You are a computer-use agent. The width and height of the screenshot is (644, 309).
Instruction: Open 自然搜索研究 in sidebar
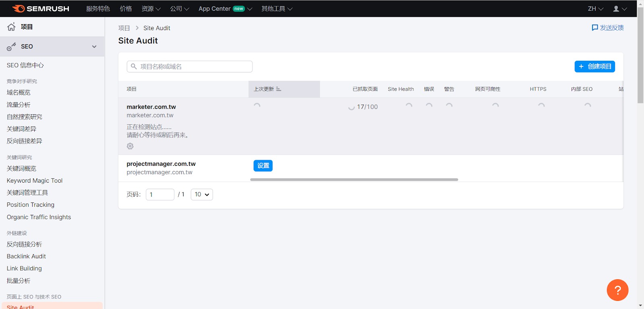(x=25, y=117)
